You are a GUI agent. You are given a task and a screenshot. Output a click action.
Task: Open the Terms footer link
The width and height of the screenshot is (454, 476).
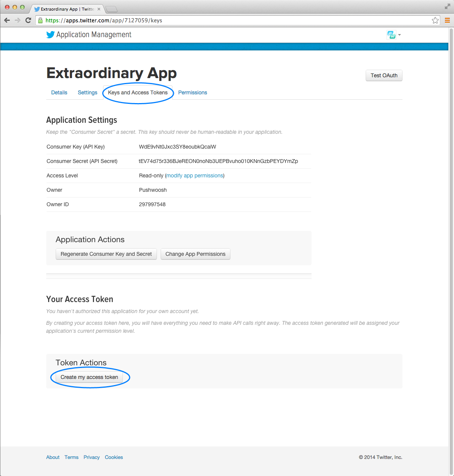click(72, 457)
